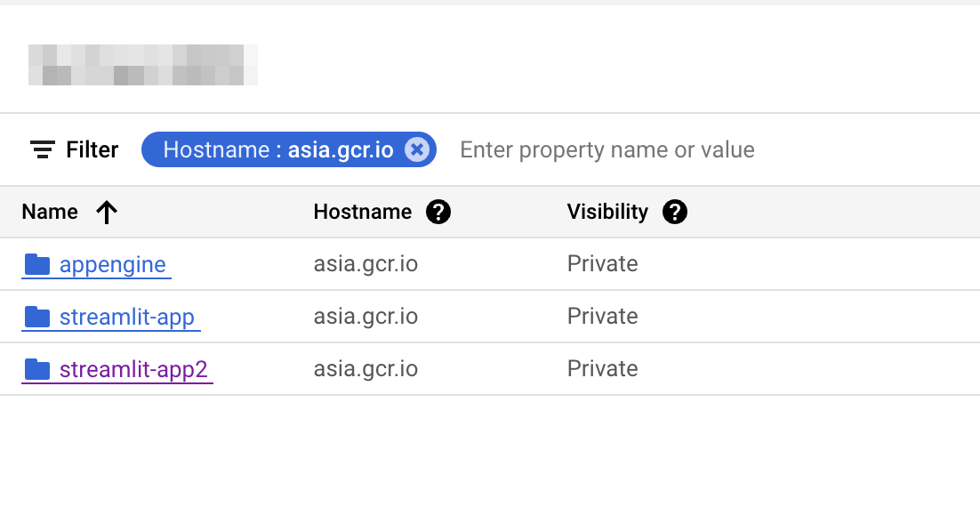Click the Filter lines icon
The image size is (980, 523).
(42, 149)
